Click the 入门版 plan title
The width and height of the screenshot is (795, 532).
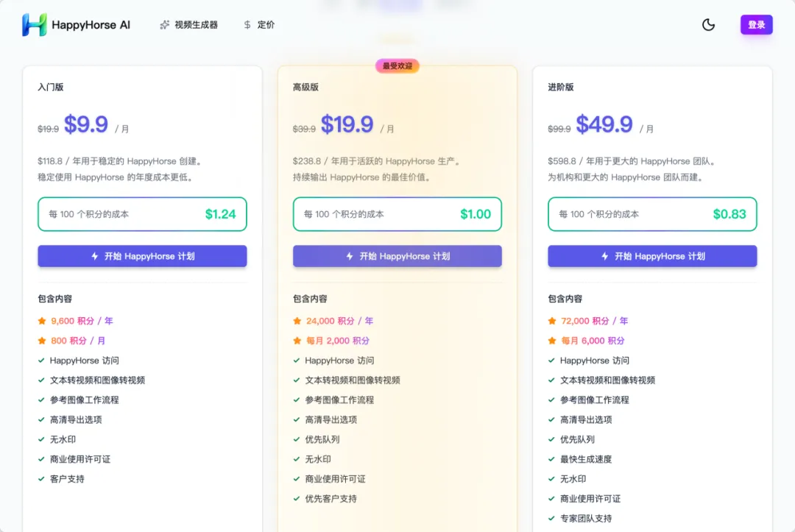click(x=51, y=87)
